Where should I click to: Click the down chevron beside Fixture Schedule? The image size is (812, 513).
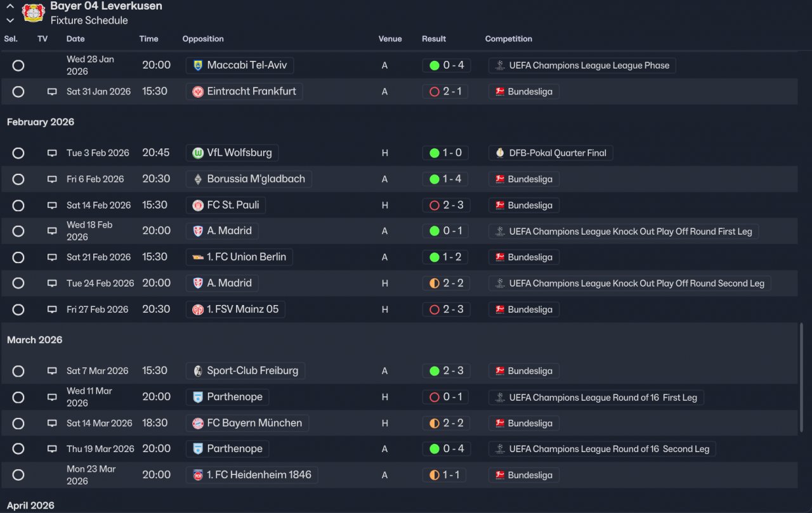10,20
